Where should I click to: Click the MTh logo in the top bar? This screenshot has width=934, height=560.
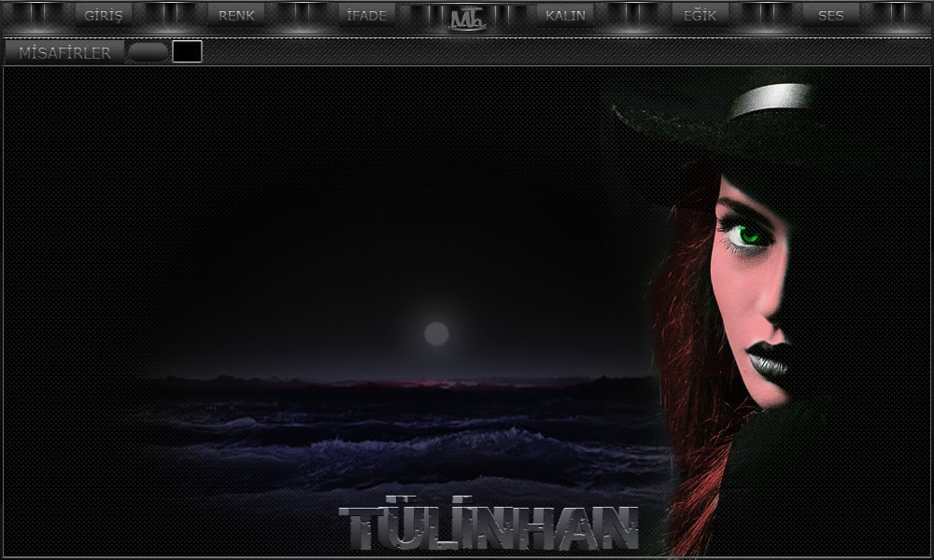click(x=468, y=19)
